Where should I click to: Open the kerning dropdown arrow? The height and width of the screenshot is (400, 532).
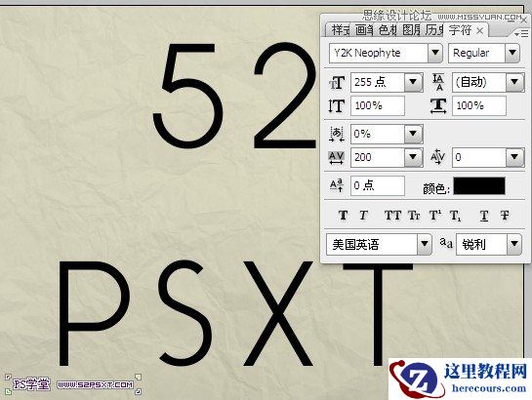click(x=514, y=157)
